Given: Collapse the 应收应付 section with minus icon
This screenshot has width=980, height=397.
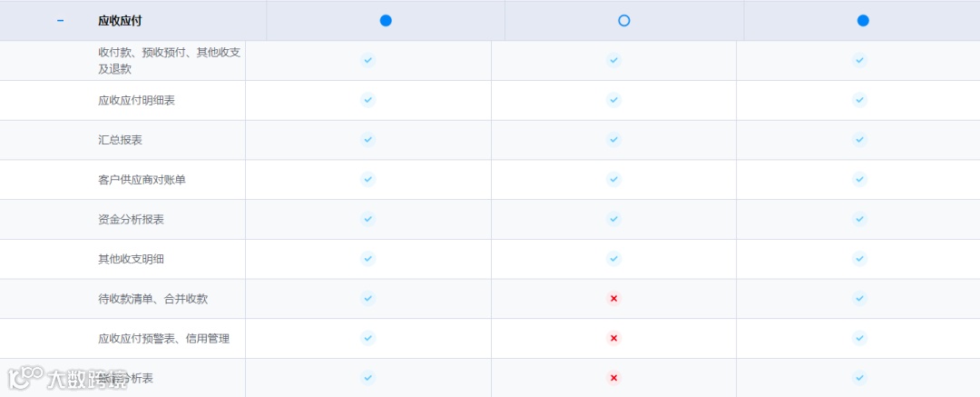Looking at the screenshot, I should coord(60,21).
